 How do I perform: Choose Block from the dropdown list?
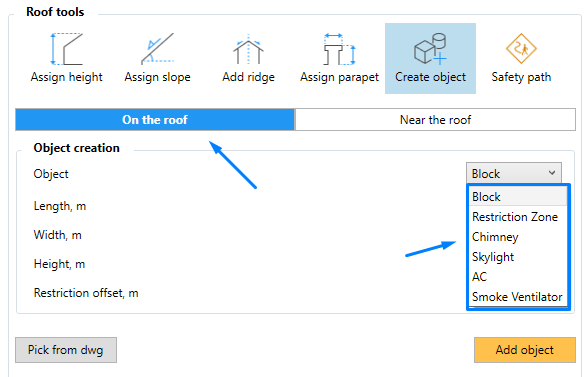tap(518, 196)
